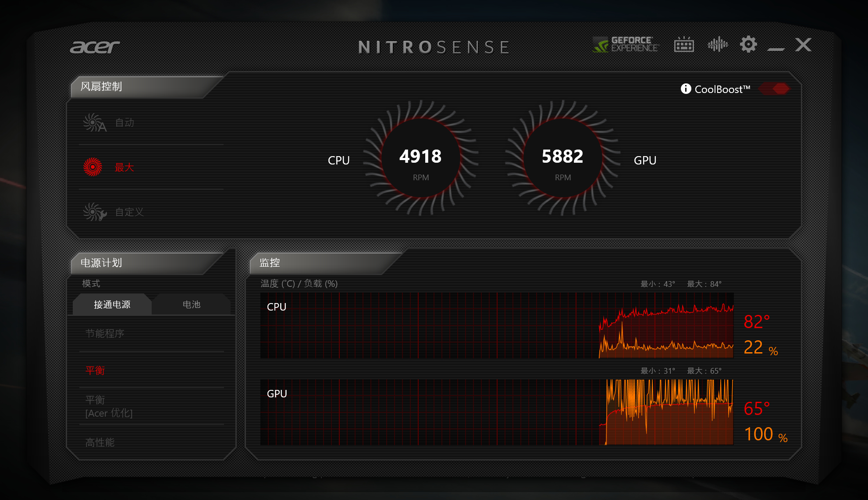Click the GPU temperature graph
This screenshot has width=868, height=500.
(x=497, y=412)
